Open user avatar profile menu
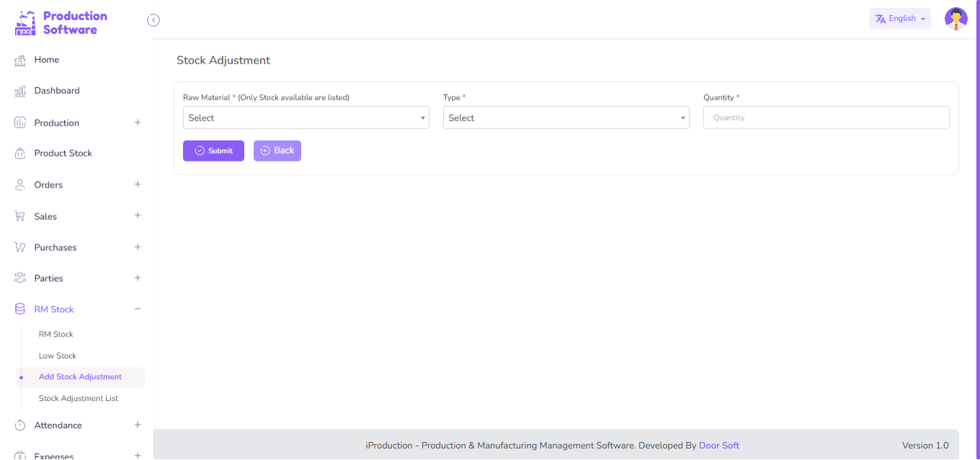This screenshot has width=980, height=460. (955, 19)
